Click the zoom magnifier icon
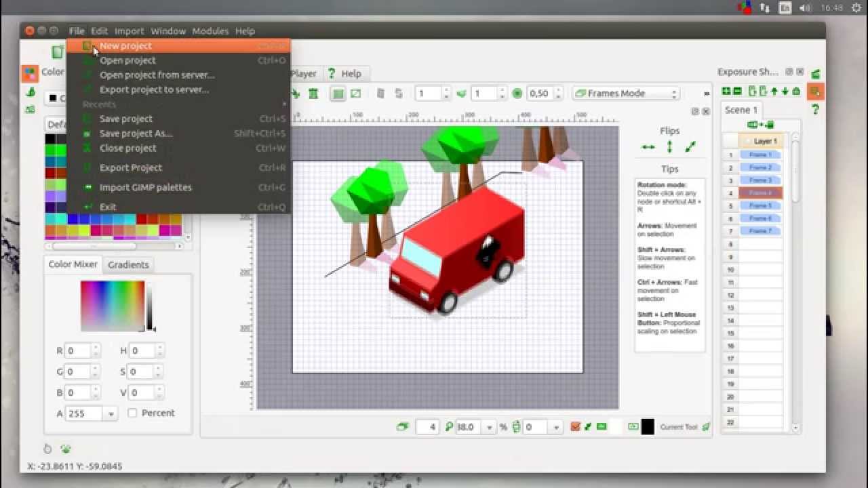The image size is (868, 488). tap(449, 427)
